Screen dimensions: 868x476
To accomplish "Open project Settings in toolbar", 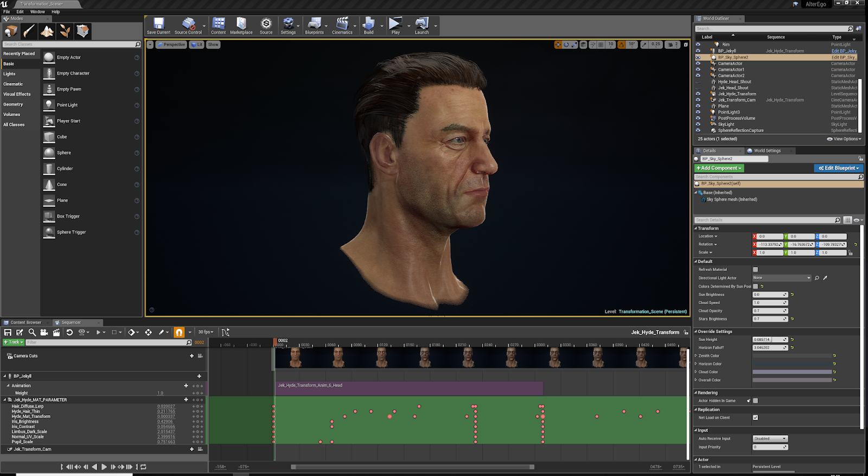I will coord(288,26).
